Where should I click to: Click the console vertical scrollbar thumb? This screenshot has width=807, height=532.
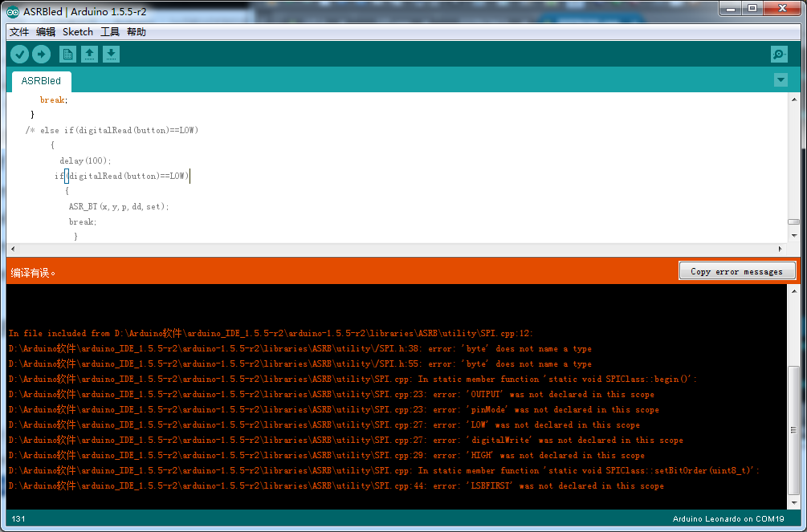(x=793, y=431)
